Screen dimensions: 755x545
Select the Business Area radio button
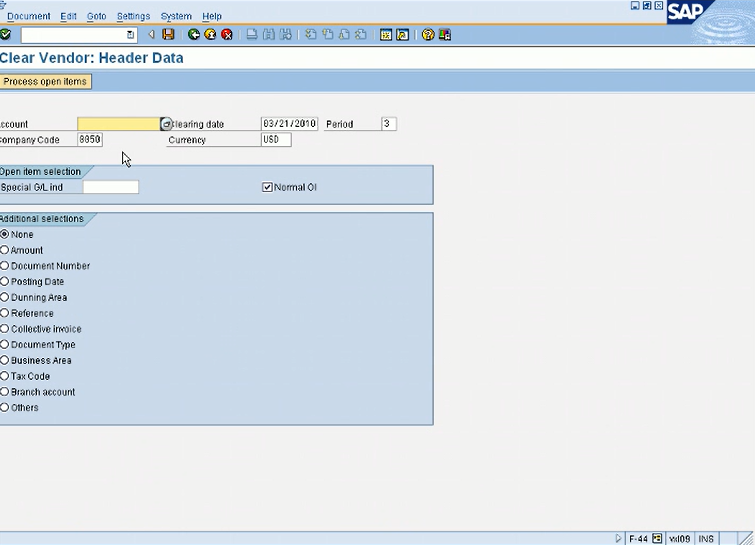point(4,360)
